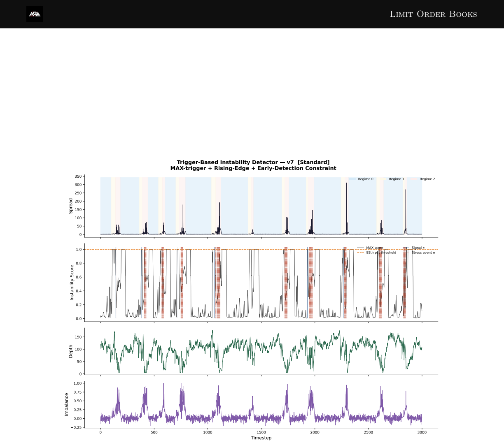This screenshot has width=504, height=443.
Task: Click the subtitle 'MAX-trigger + Rising-Edge + Early-Detection Constraint'
Action: 253,168
